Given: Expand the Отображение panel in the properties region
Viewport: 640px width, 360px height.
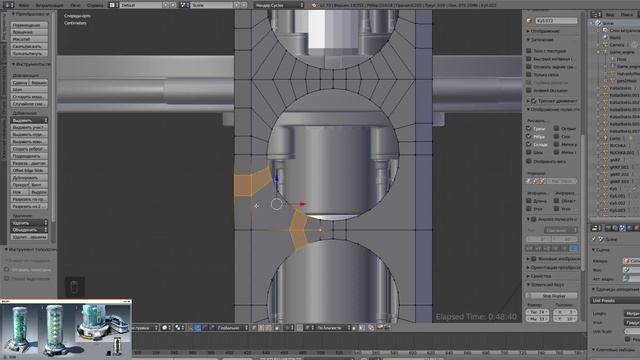Looking at the screenshot, I should (x=544, y=31).
